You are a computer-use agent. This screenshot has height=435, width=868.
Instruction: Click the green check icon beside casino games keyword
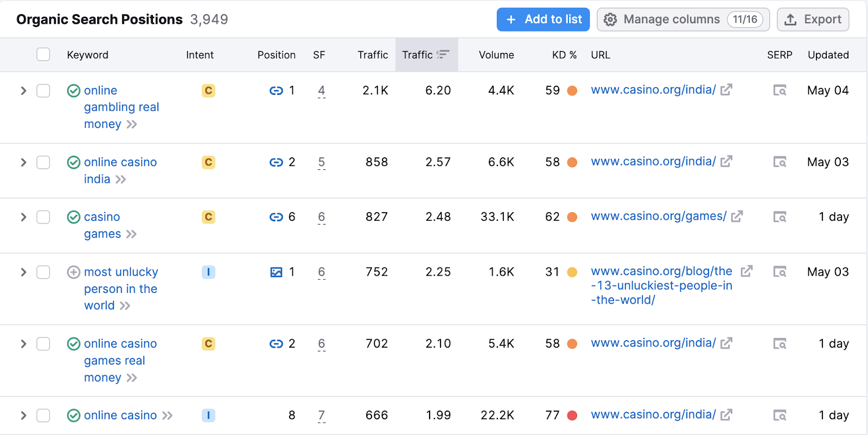(74, 217)
